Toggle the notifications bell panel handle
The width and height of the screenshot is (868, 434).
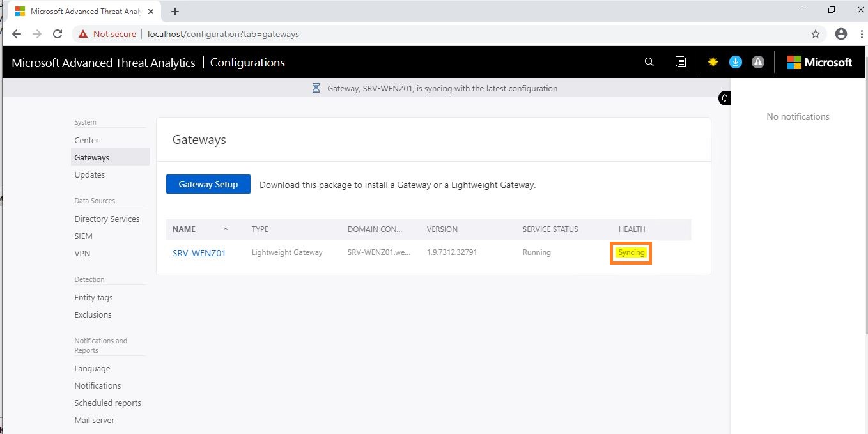tap(725, 98)
